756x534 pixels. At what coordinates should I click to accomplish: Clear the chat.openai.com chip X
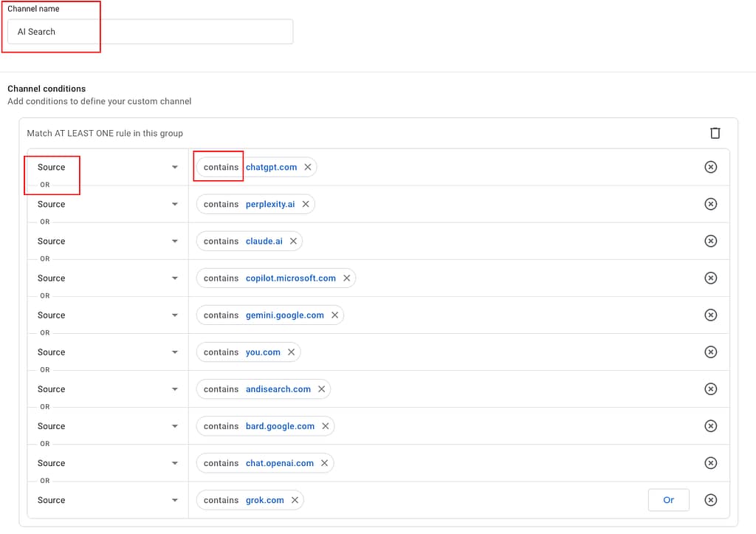(325, 463)
